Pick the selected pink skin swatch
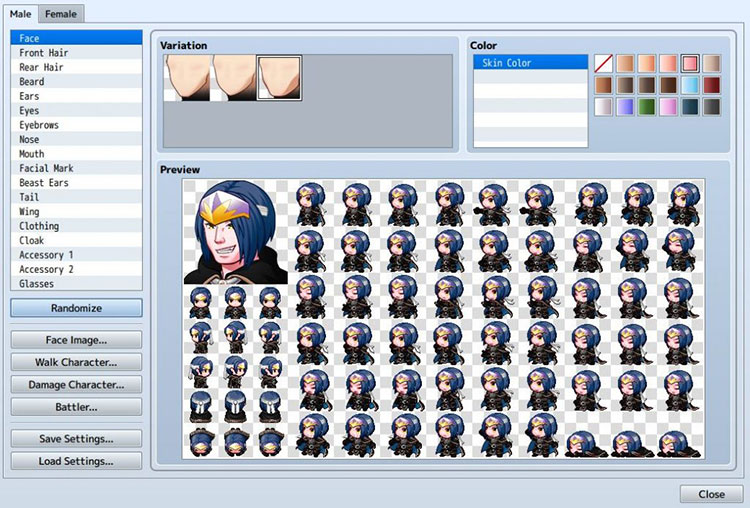The width and height of the screenshot is (750, 508). tap(690, 63)
